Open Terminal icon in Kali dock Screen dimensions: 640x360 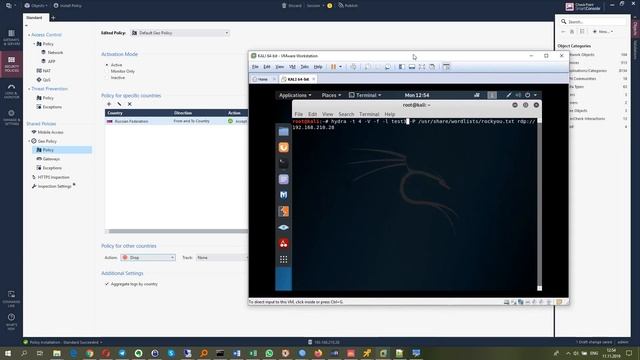pyautogui.click(x=283, y=163)
